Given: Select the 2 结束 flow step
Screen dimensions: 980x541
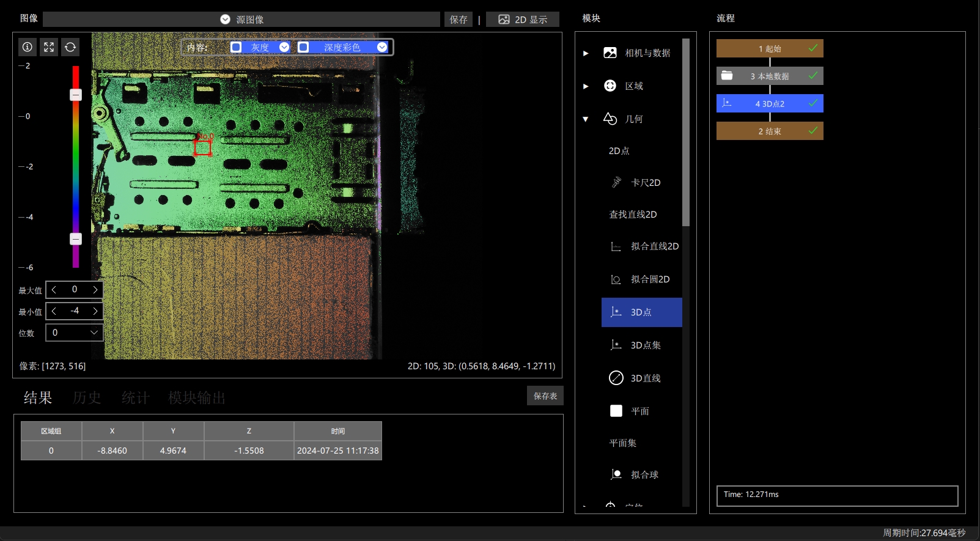Looking at the screenshot, I should (x=770, y=131).
